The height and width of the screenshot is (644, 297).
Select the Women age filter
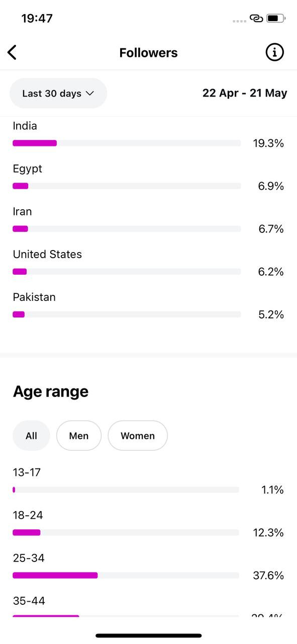click(x=138, y=436)
